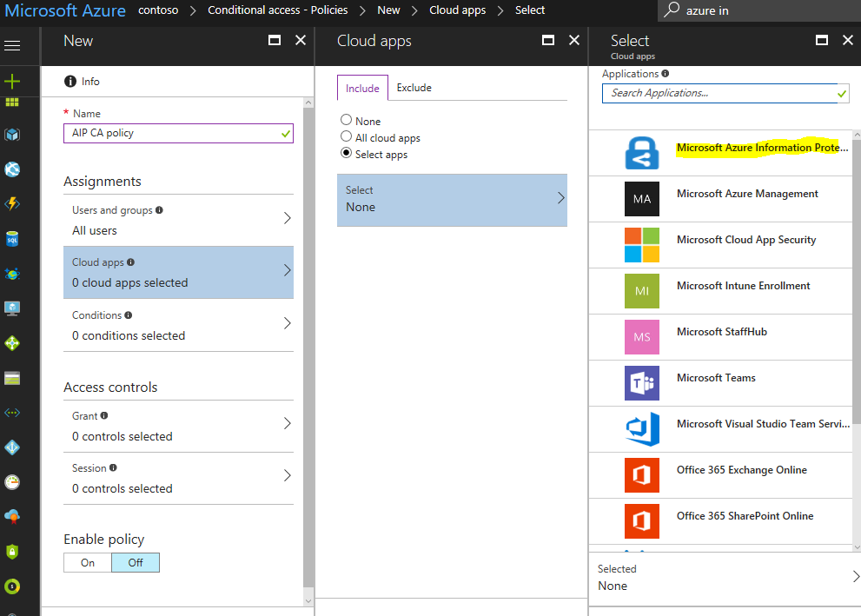Open Create a resource plus icon

12,82
